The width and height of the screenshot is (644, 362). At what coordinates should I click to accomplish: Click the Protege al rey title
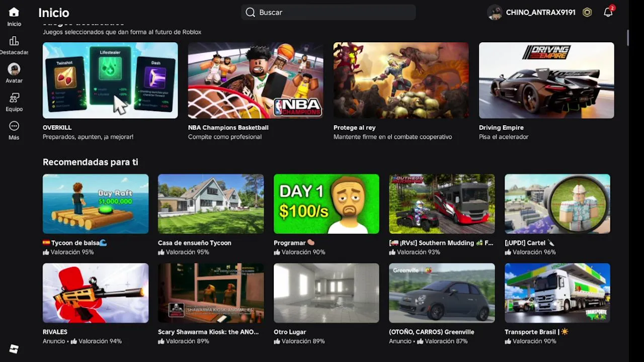[355, 128]
